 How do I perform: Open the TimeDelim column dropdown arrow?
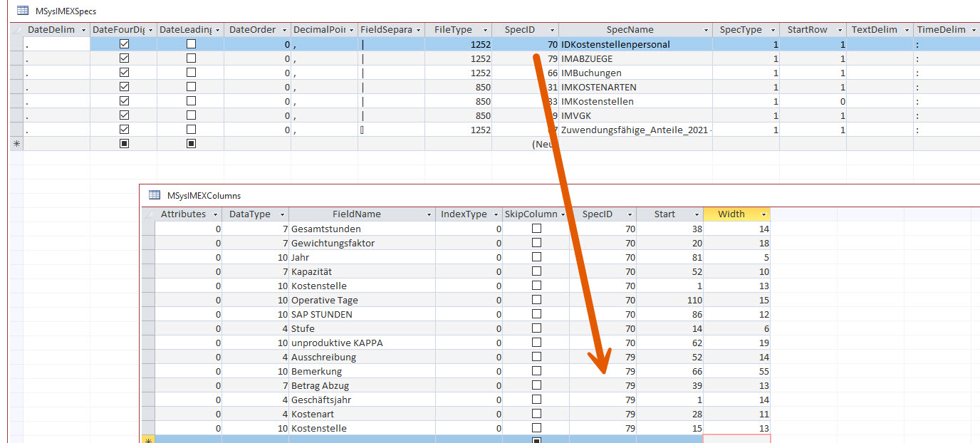tap(974, 30)
